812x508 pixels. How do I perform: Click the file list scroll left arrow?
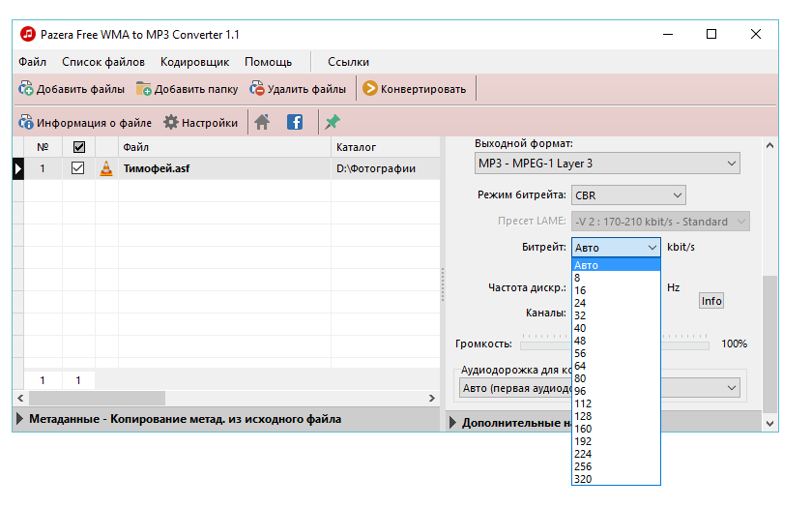tap(20, 398)
